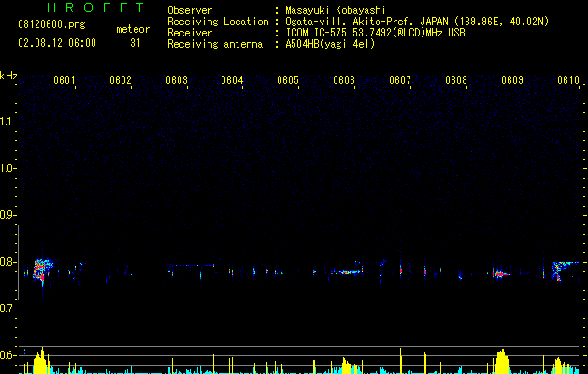The height and width of the screenshot is (374, 588).
Task: Click the Receiving antenna label
Action: (215, 44)
